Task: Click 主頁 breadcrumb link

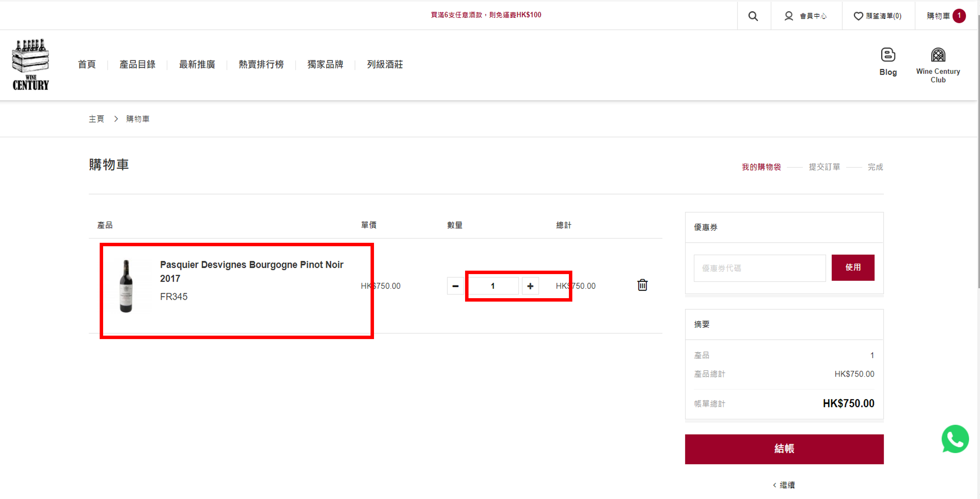Action: [x=96, y=119]
